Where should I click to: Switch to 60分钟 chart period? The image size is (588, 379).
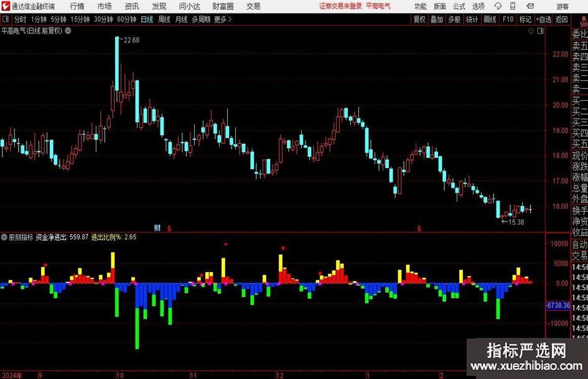click(x=127, y=19)
